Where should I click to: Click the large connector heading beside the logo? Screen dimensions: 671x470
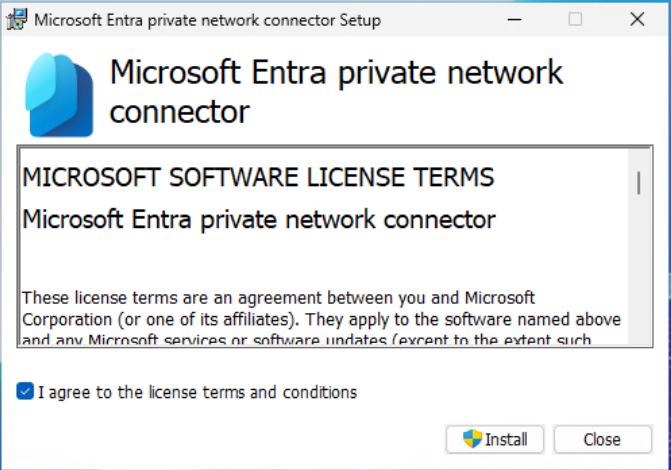(x=336, y=92)
